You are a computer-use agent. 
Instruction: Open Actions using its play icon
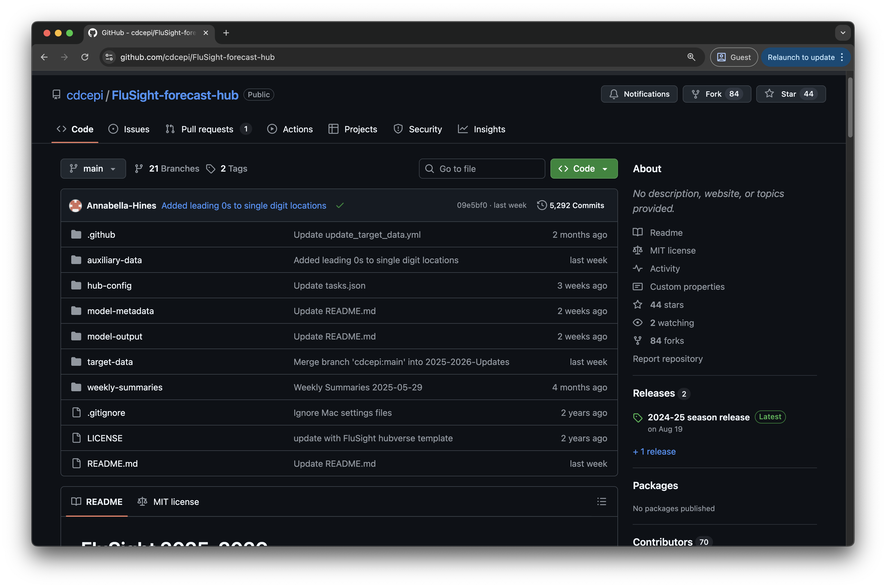pos(272,129)
